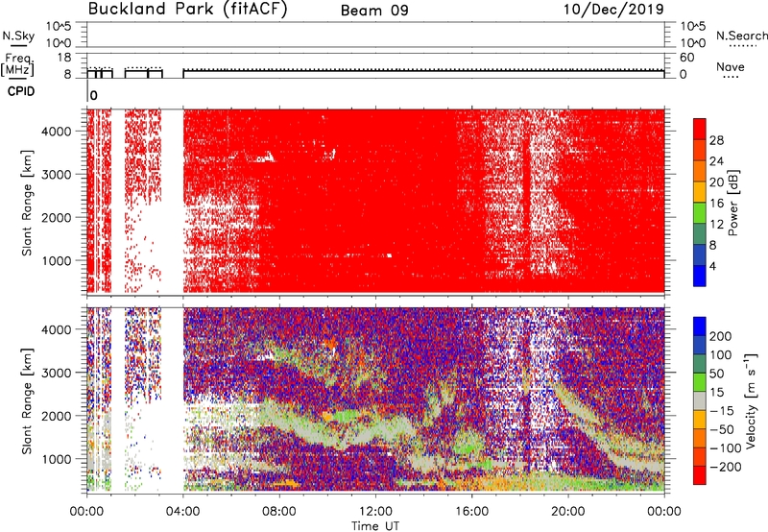Click the '08:00' time axis tick label
Image resolution: width=768 pixels, height=532 pixels.
(x=279, y=512)
